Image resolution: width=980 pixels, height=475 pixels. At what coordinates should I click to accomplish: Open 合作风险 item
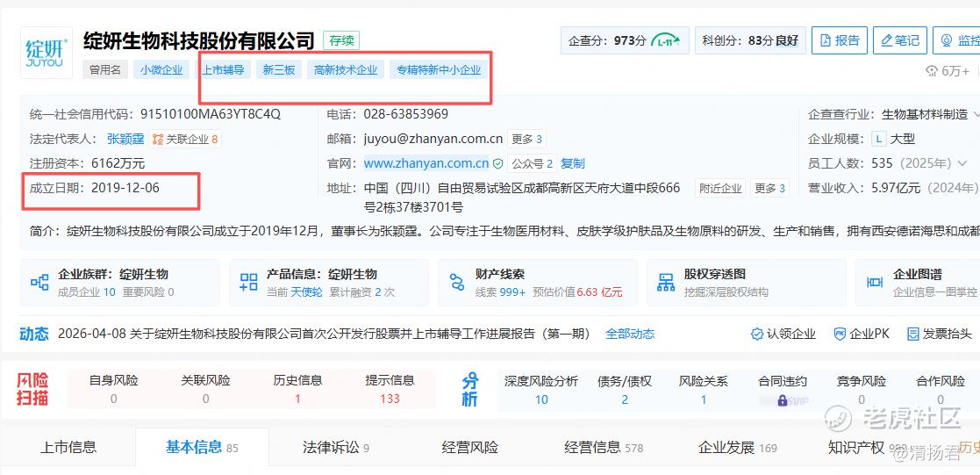940,389
